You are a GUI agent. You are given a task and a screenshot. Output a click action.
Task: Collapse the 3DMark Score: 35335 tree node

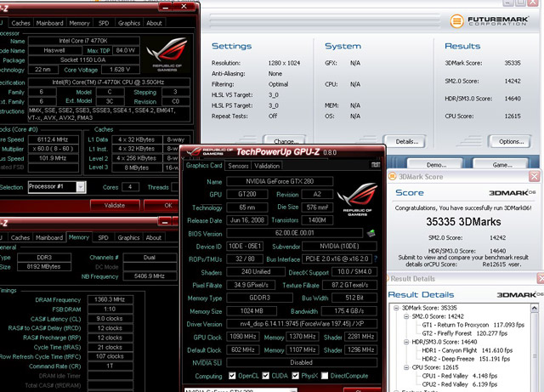click(396, 308)
